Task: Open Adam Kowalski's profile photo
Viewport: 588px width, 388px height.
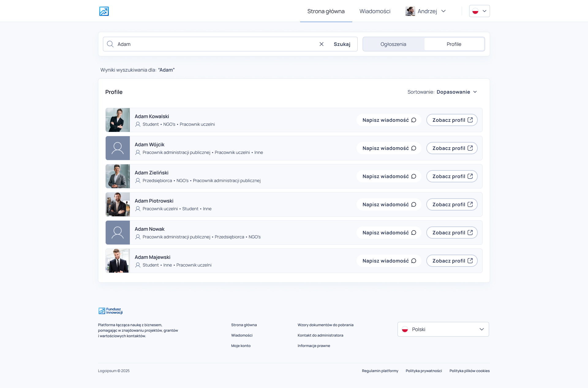Action: click(118, 120)
